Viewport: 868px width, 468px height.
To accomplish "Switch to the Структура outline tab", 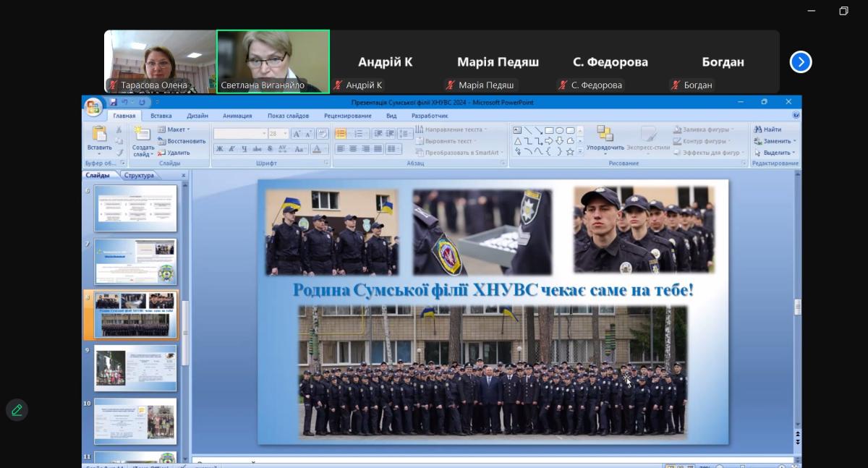I will [139, 175].
